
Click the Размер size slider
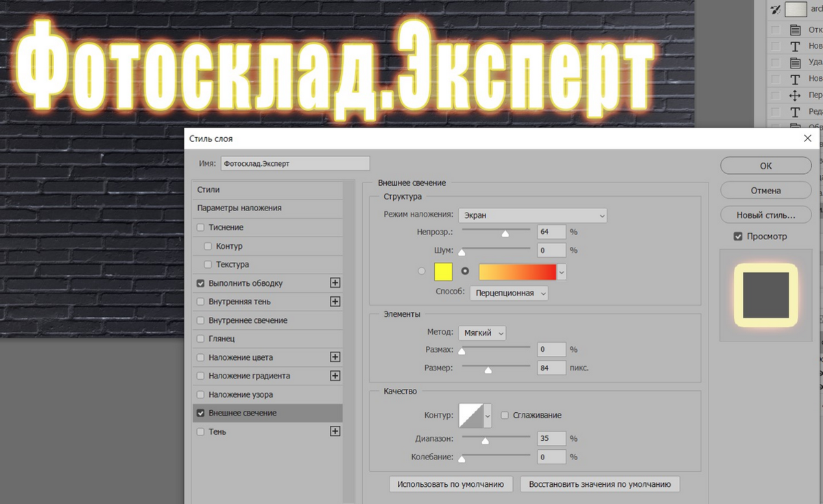(x=495, y=368)
